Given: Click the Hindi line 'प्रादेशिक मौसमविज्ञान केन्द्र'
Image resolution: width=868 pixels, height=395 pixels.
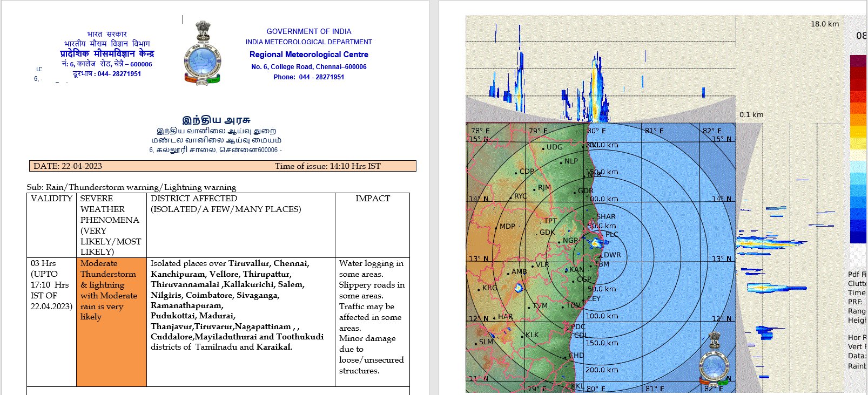Looking at the screenshot, I should click(x=107, y=53).
